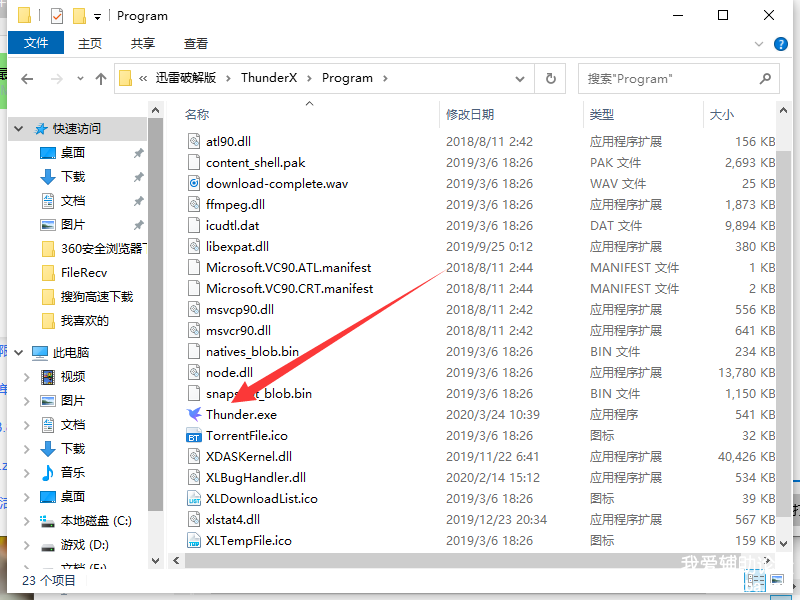Switch to large icons view layout
Screen dimensions: 800x600
(777, 581)
